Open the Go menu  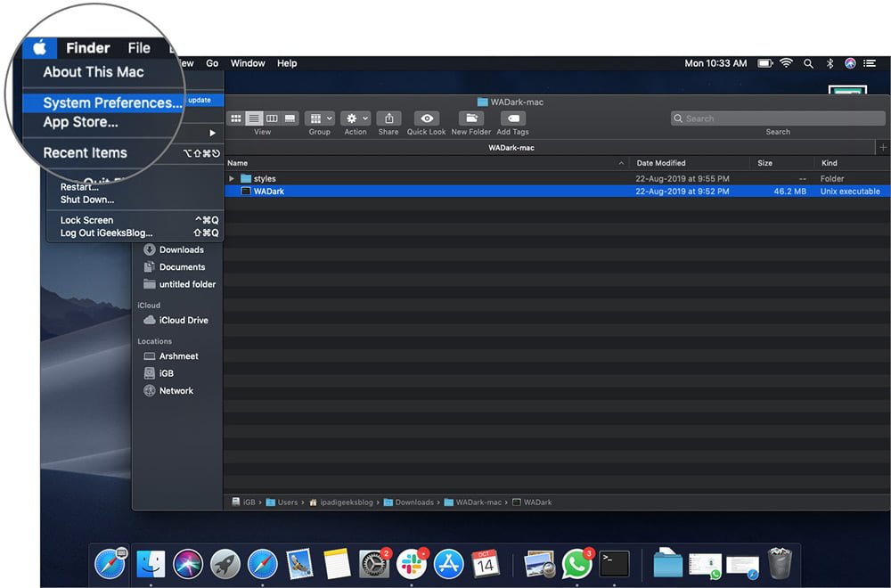click(x=212, y=63)
